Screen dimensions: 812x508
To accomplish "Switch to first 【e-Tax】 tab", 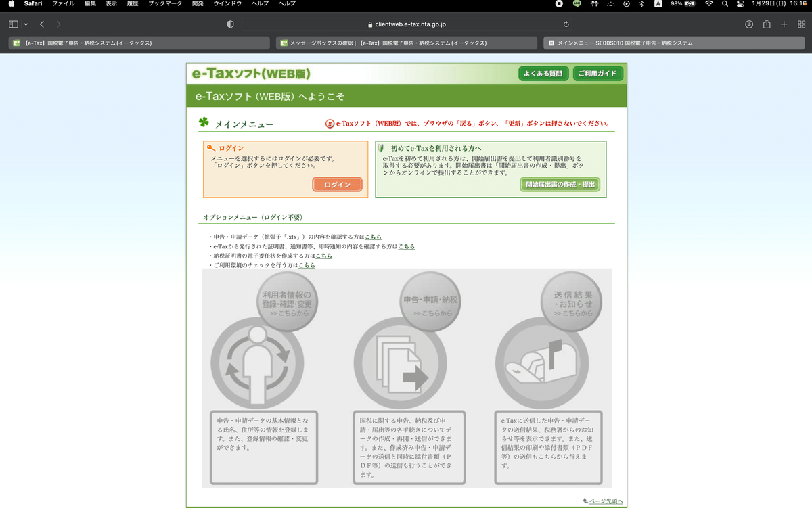I will [138, 43].
